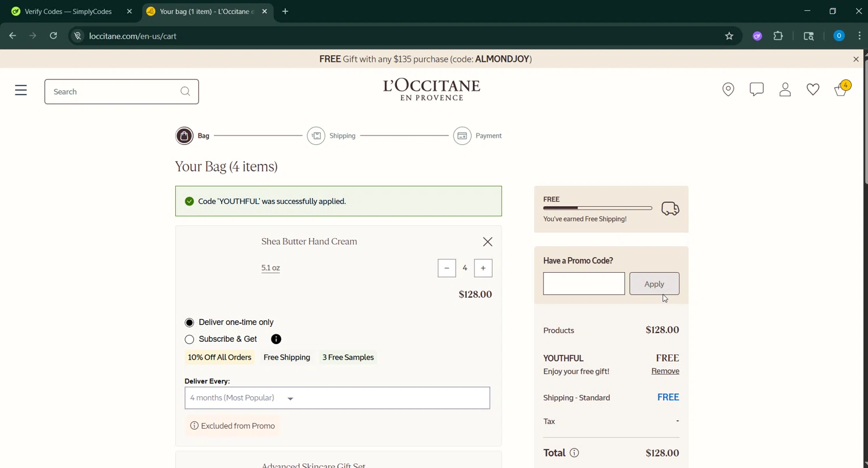The image size is (868, 468).
Task: Click the Free Shipping badge
Action: click(287, 357)
